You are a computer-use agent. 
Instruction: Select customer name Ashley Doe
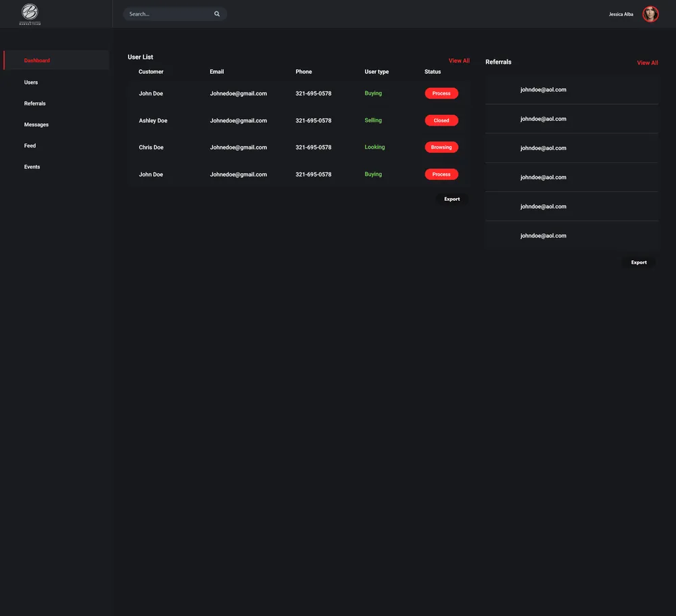click(x=153, y=121)
